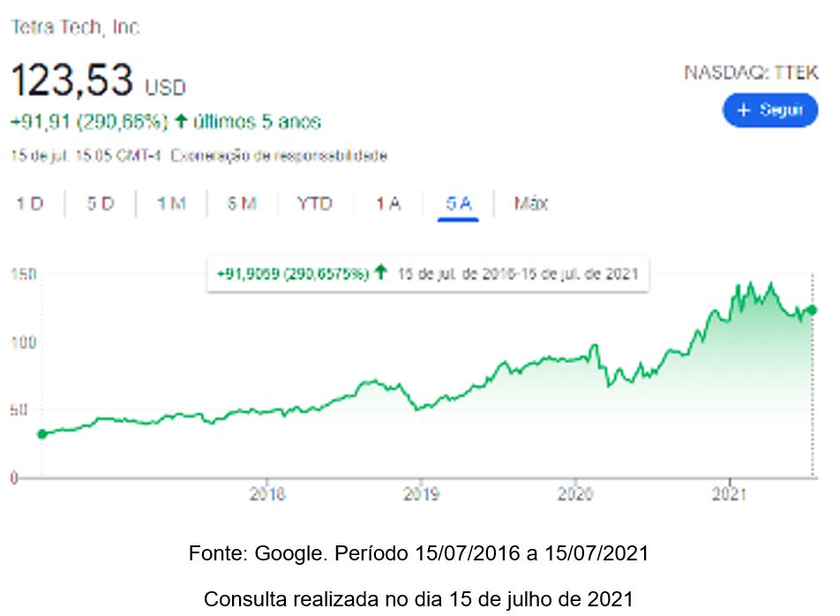840x616 pixels.
Task: Click the green up arrow beside últimos 5 anos
Action: (x=181, y=121)
